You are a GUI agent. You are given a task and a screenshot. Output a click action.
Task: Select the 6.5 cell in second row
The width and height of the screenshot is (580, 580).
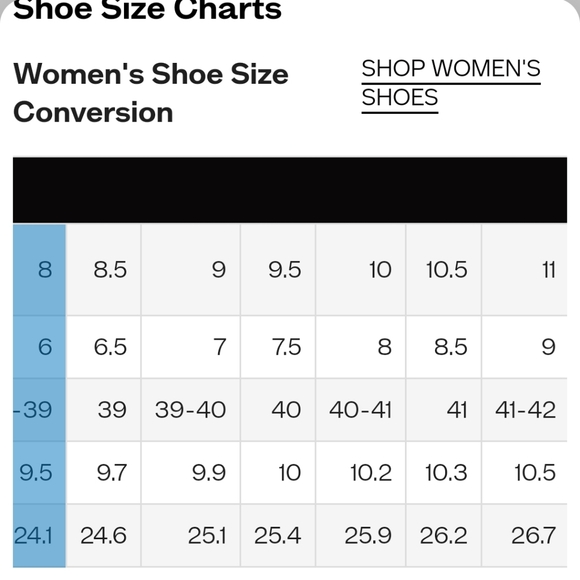coord(104,347)
